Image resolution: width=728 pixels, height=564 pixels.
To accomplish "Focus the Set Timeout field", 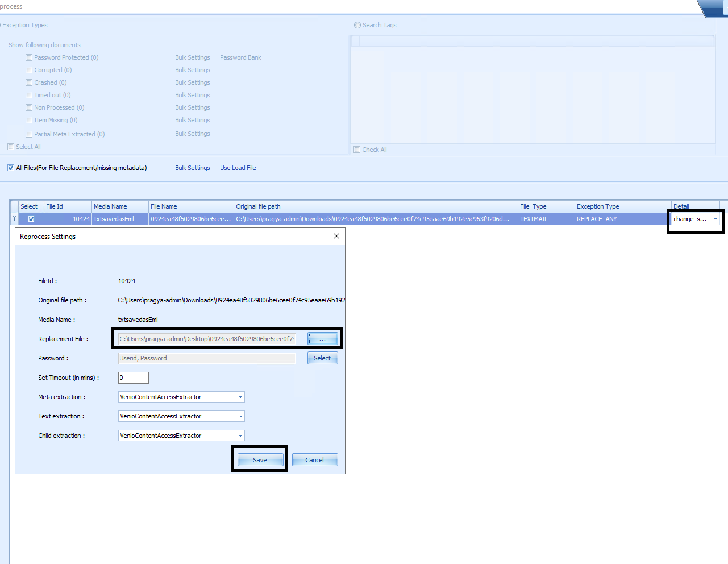I will pyautogui.click(x=134, y=378).
